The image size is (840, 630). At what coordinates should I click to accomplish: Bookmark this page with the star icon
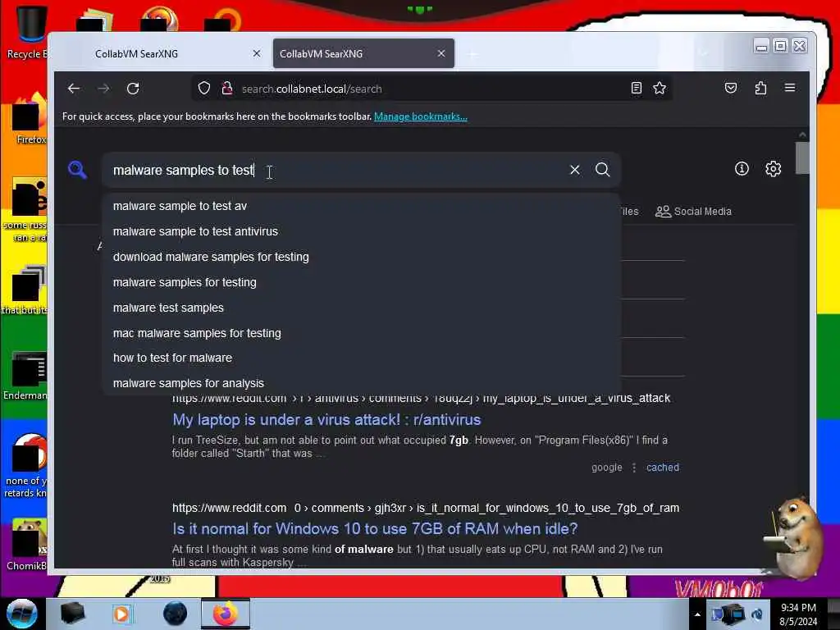pos(660,88)
